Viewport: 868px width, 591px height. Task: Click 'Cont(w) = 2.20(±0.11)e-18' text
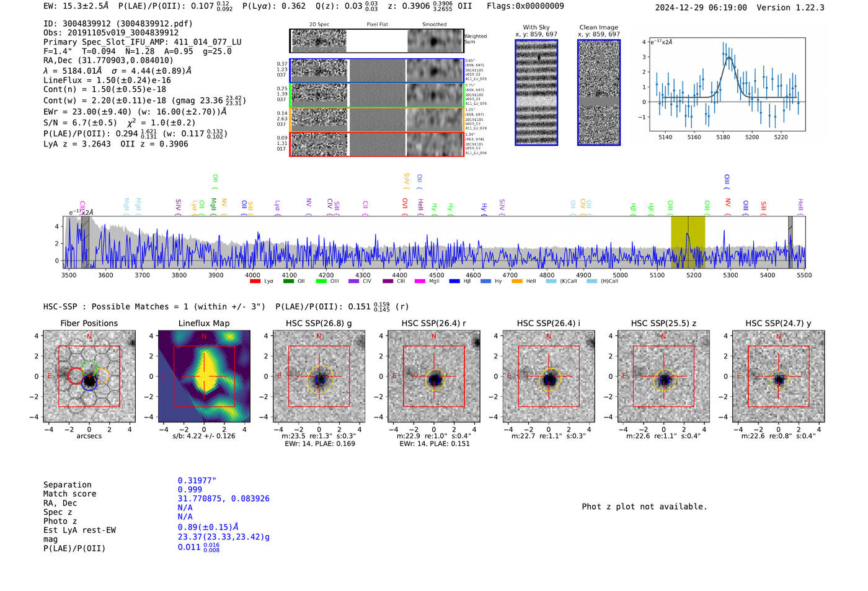pos(105,100)
